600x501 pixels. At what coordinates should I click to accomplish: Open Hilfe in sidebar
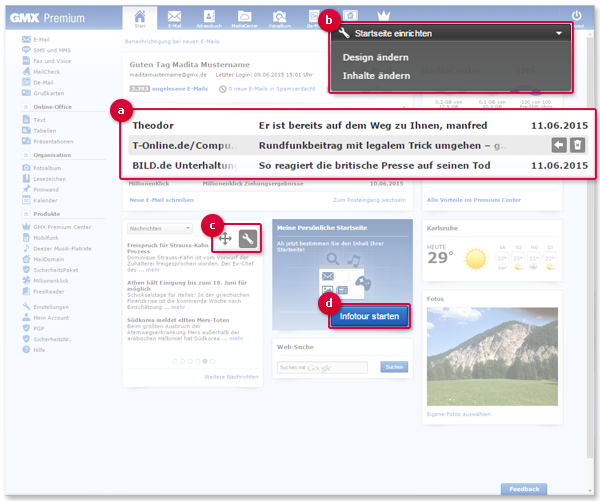click(x=34, y=349)
